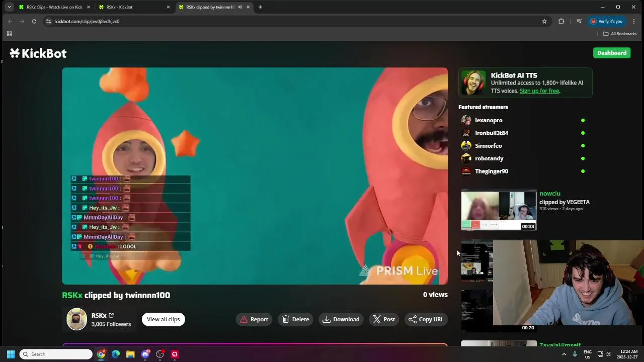Open the apps grid in bookmarks bar
Image resolution: width=644 pixels, height=362 pixels.
[9, 34]
